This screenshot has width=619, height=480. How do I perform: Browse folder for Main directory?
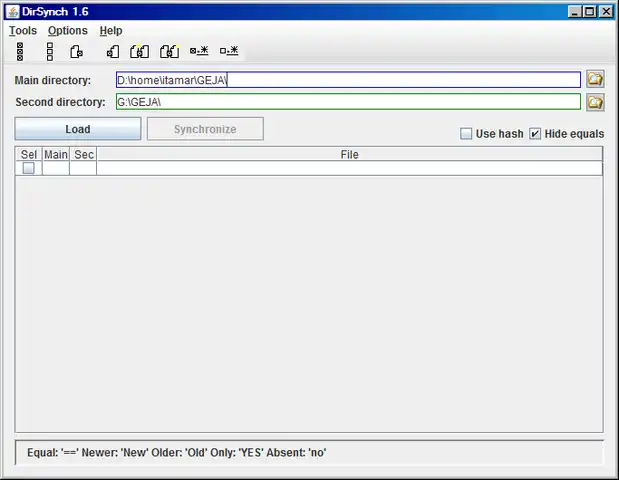click(595, 79)
